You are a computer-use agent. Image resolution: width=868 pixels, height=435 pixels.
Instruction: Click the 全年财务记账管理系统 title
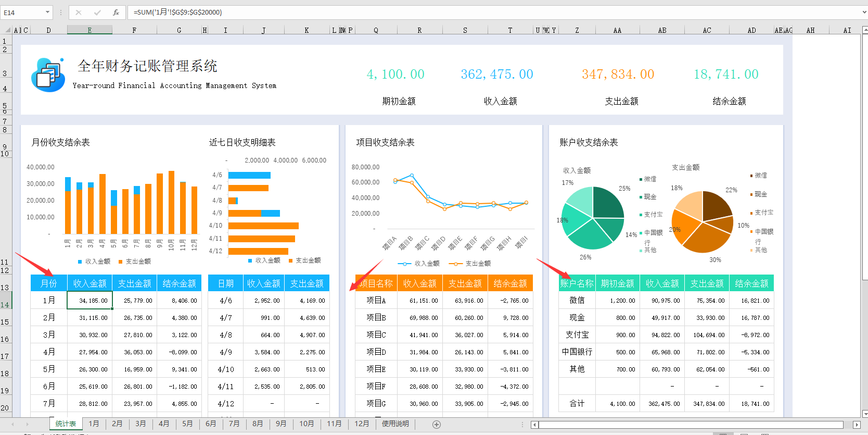pos(147,66)
